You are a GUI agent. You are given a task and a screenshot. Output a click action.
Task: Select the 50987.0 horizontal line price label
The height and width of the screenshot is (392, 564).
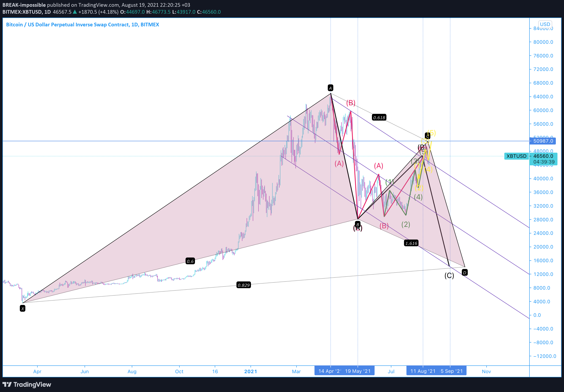pos(543,141)
